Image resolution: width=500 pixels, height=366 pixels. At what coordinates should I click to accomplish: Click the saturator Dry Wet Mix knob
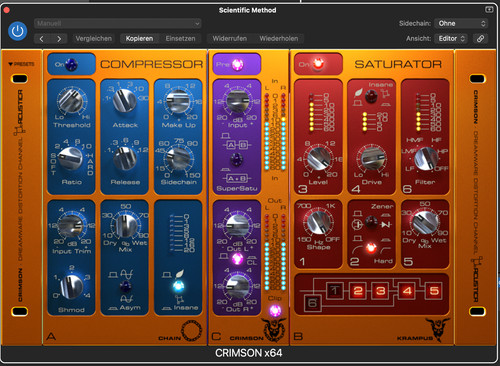click(424, 223)
